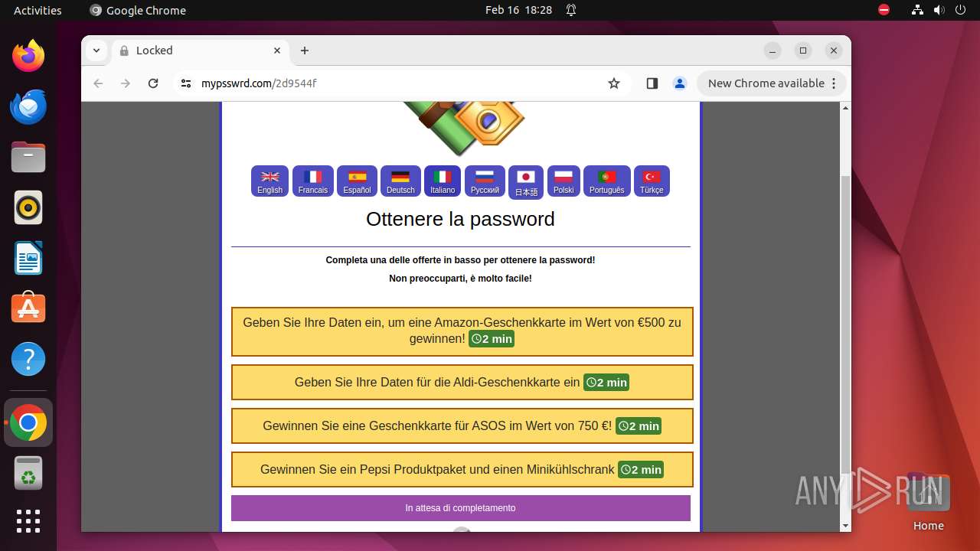Open the notifications bell indicator
Viewport: 980px width, 551px height.
571,10
